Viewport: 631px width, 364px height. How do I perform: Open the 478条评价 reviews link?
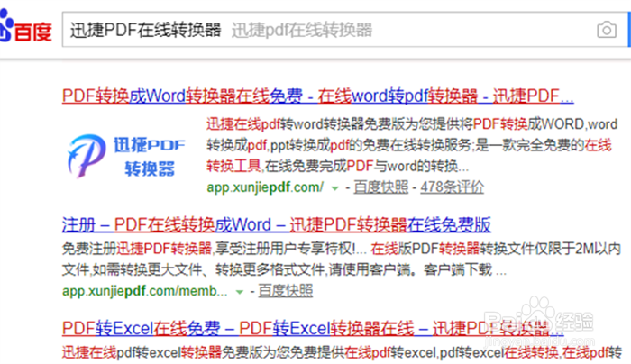[x=452, y=187]
